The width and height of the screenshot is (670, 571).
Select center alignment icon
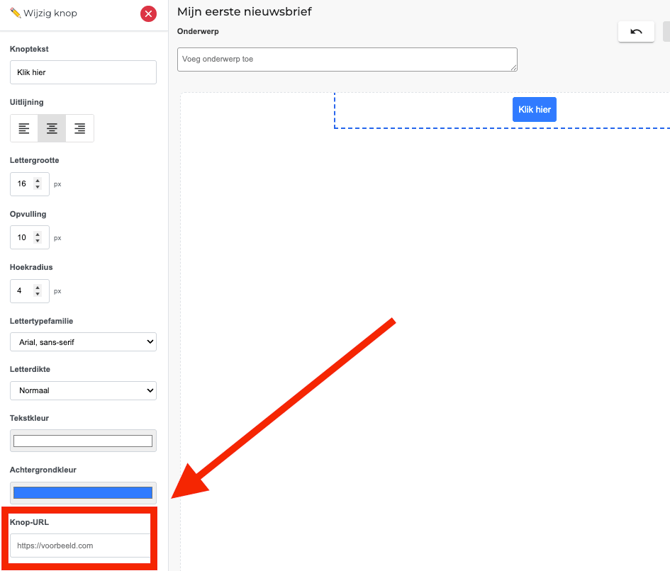tap(52, 128)
